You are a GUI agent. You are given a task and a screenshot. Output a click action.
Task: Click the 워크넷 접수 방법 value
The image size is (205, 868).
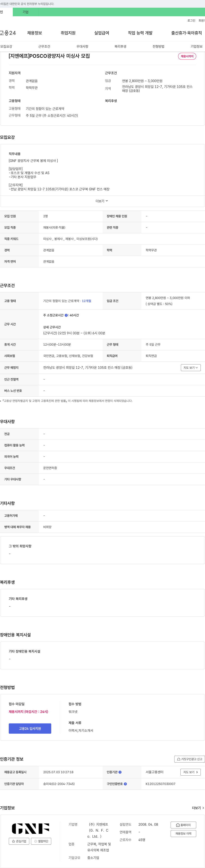pyautogui.click(x=73, y=712)
